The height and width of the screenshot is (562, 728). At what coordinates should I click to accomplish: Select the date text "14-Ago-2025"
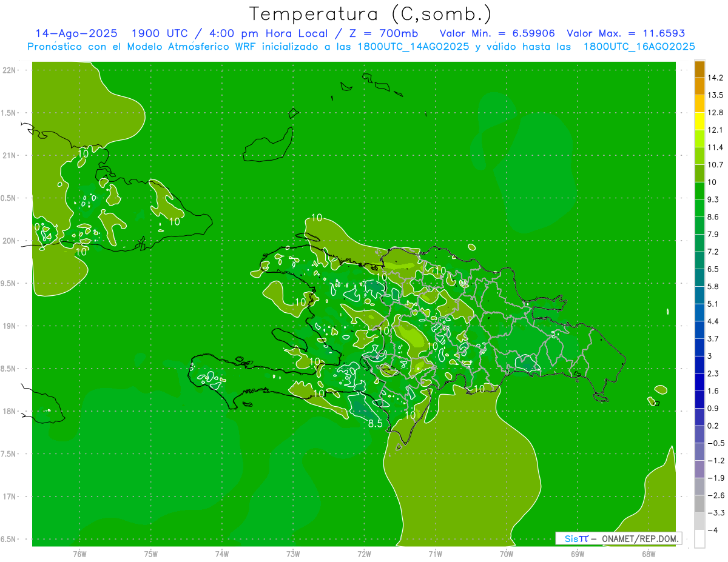tap(76, 33)
